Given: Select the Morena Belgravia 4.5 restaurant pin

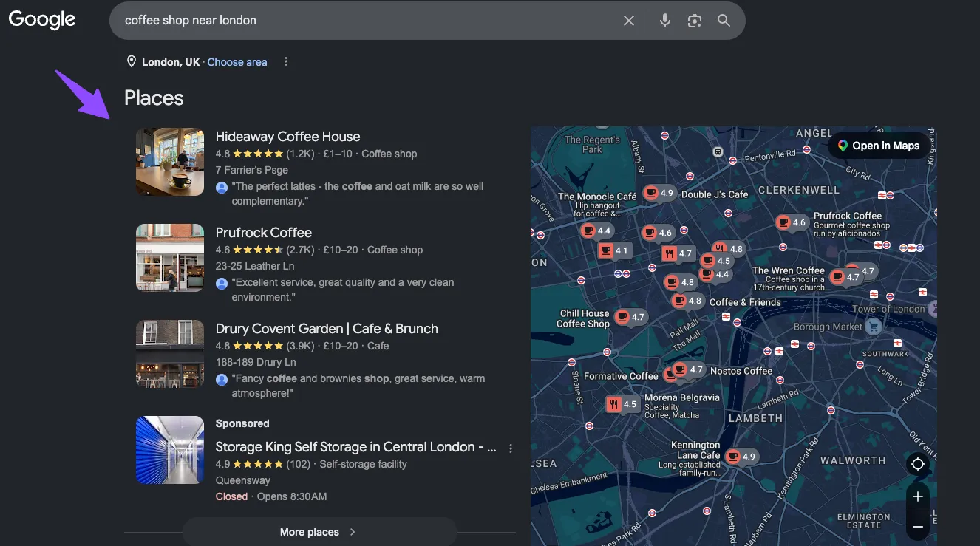Looking at the screenshot, I should [622, 405].
